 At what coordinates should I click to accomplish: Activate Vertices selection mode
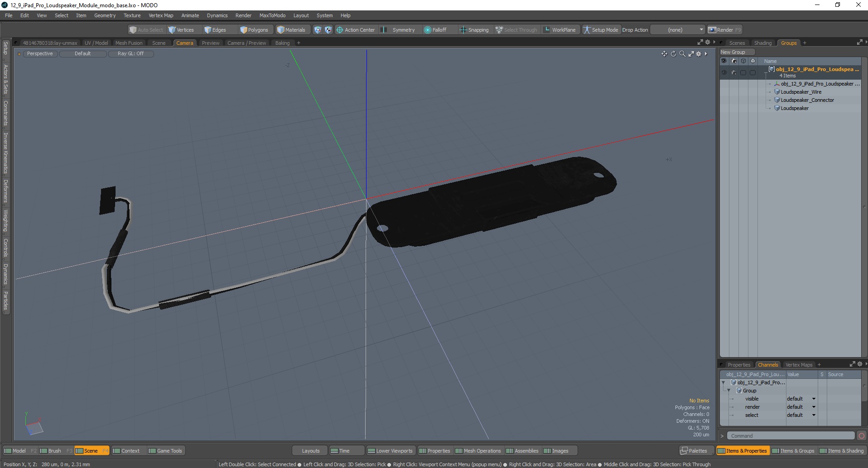coord(181,30)
